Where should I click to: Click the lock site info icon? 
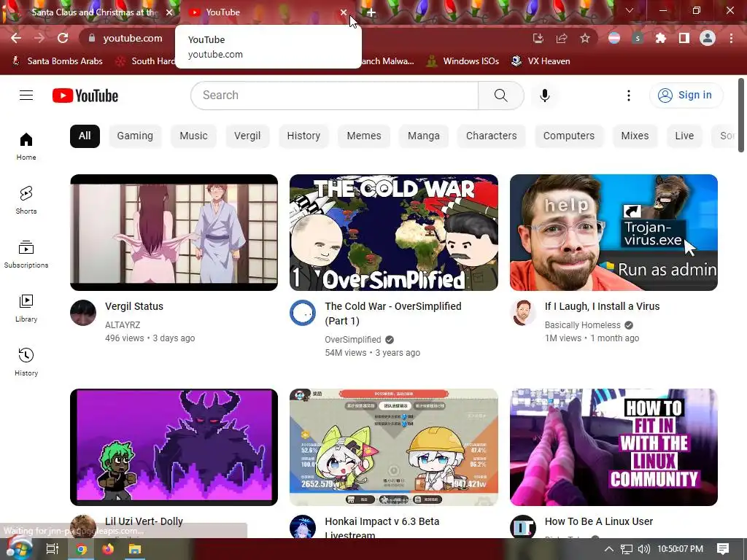click(x=92, y=38)
